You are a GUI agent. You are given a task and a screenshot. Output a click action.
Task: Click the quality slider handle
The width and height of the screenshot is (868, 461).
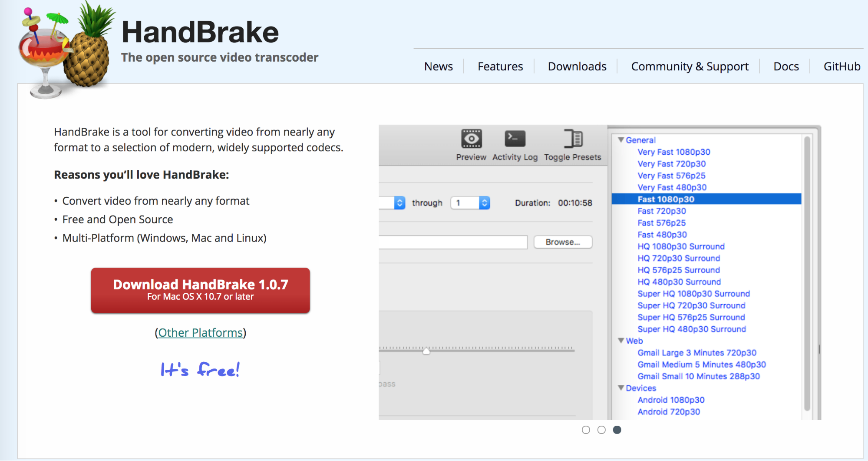pos(426,351)
